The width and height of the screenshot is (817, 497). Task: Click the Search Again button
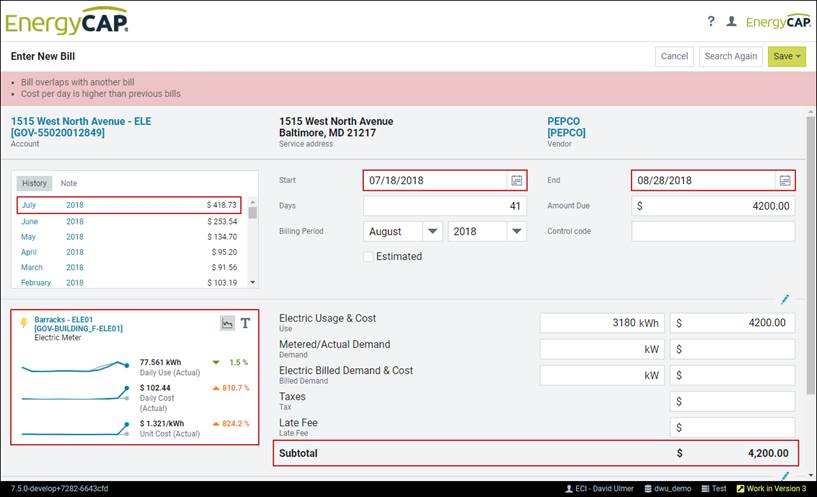(730, 56)
